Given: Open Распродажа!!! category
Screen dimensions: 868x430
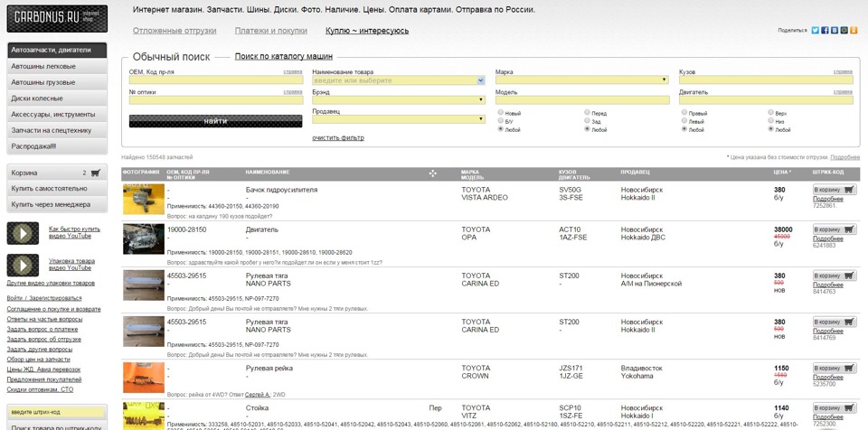Looking at the screenshot, I should click(x=57, y=146).
